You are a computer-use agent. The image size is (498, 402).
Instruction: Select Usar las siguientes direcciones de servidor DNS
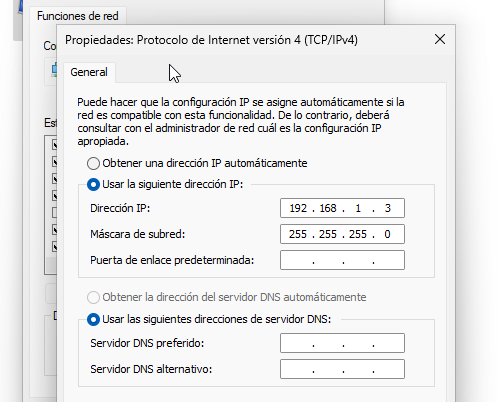(93, 319)
